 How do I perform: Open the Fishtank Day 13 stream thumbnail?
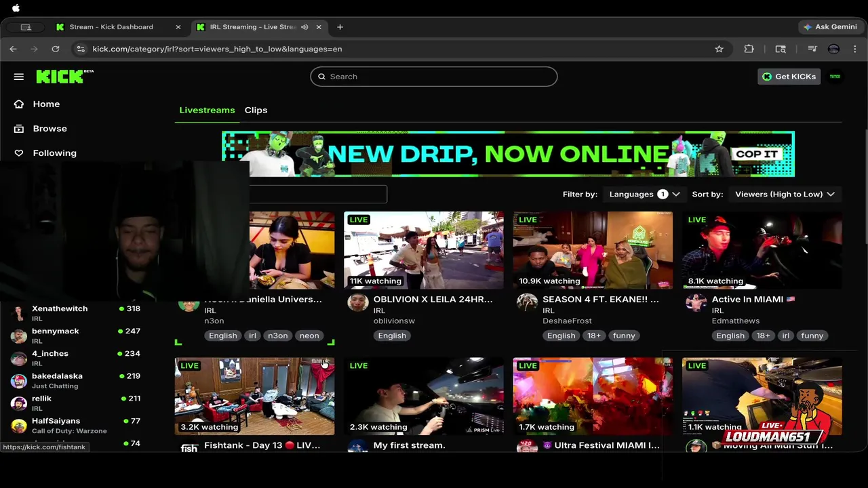point(254,396)
